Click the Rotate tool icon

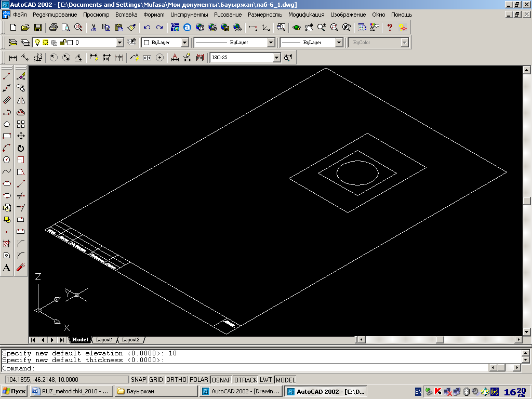click(21, 148)
